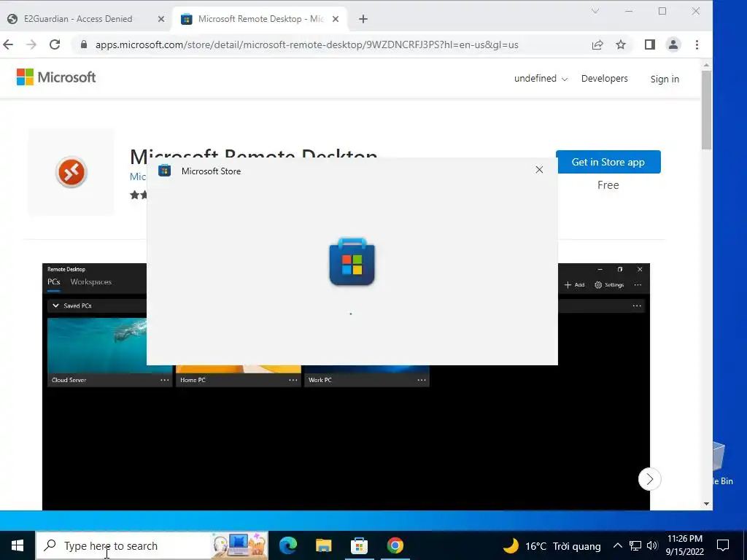
Task: Open Saved PCs row more options
Action: point(636,306)
